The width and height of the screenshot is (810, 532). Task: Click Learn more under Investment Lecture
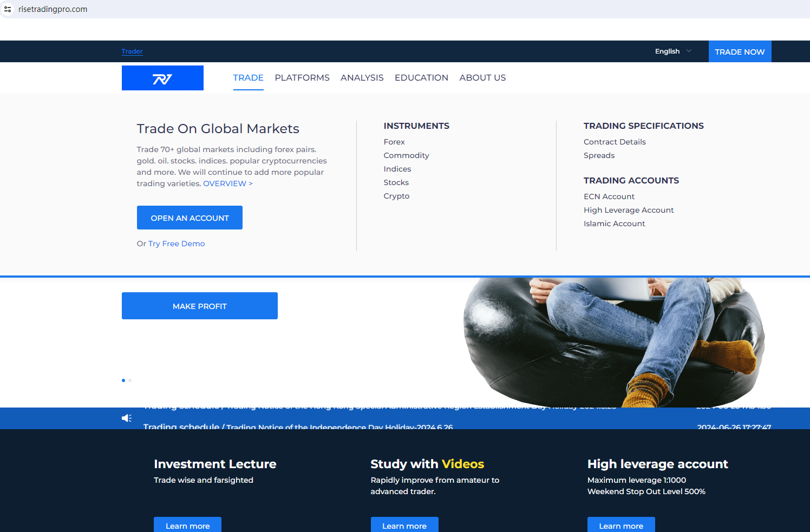[x=187, y=525]
